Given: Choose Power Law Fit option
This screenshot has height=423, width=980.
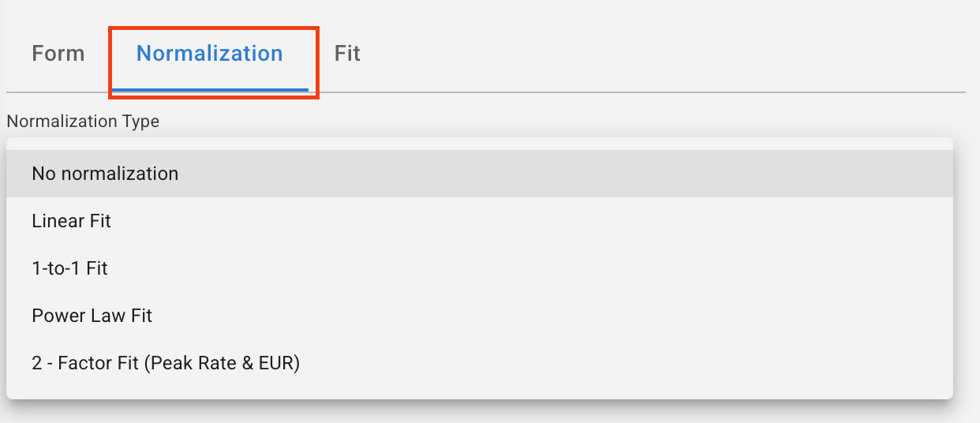Looking at the screenshot, I should point(92,316).
